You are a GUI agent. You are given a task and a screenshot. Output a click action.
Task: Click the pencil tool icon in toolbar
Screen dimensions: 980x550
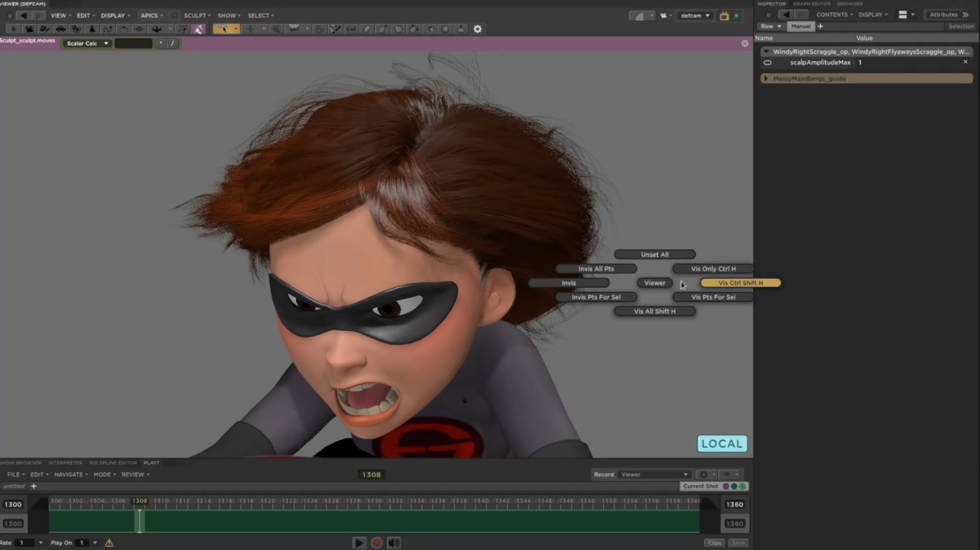coord(367,29)
